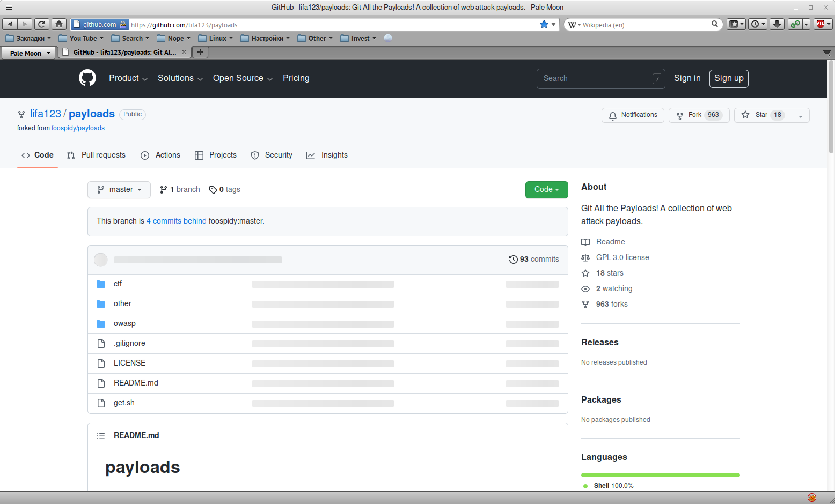Open the Insights tab
The image size is (835, 504).
pyautogui.click(x=327, y=155)
